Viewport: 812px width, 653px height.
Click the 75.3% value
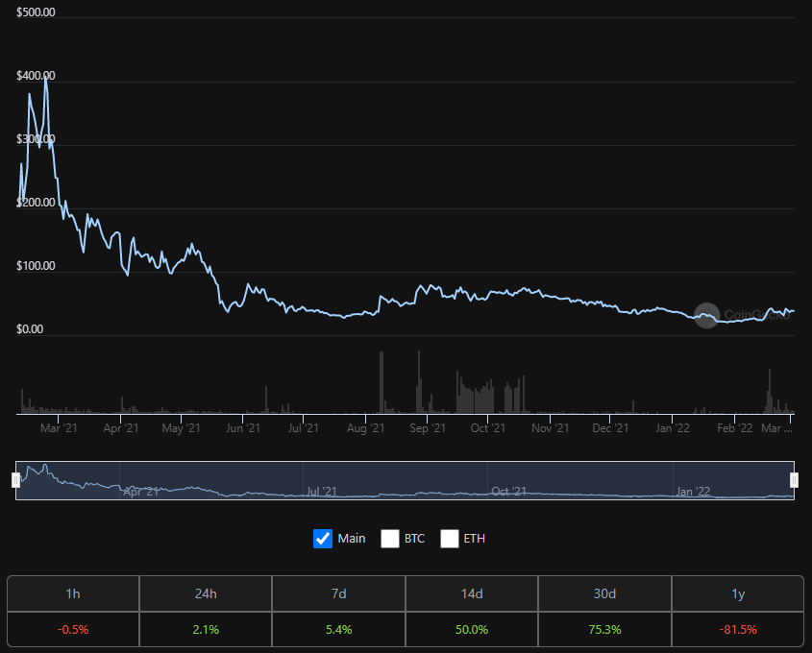[x=604, y=630]
